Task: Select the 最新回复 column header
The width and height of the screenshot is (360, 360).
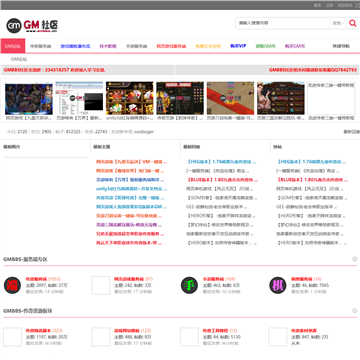Action: (192, 147)
